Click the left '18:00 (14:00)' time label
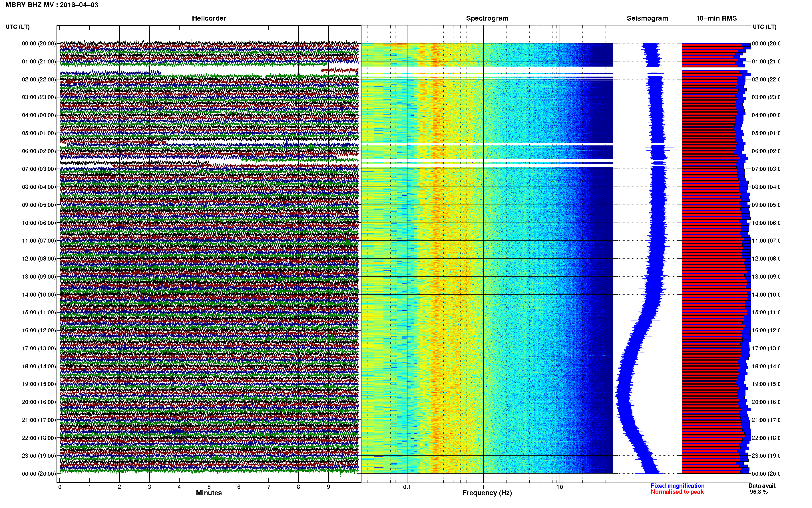 (39, 366)
